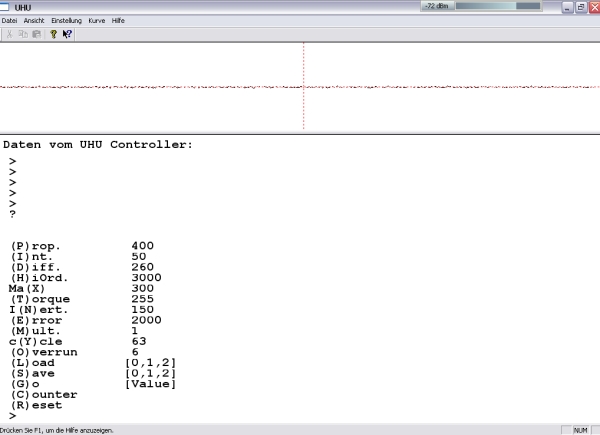Screen dimensions: 600x435
Task: Click the Cut scissors toolbar icon
Action: tap(10, 34)
